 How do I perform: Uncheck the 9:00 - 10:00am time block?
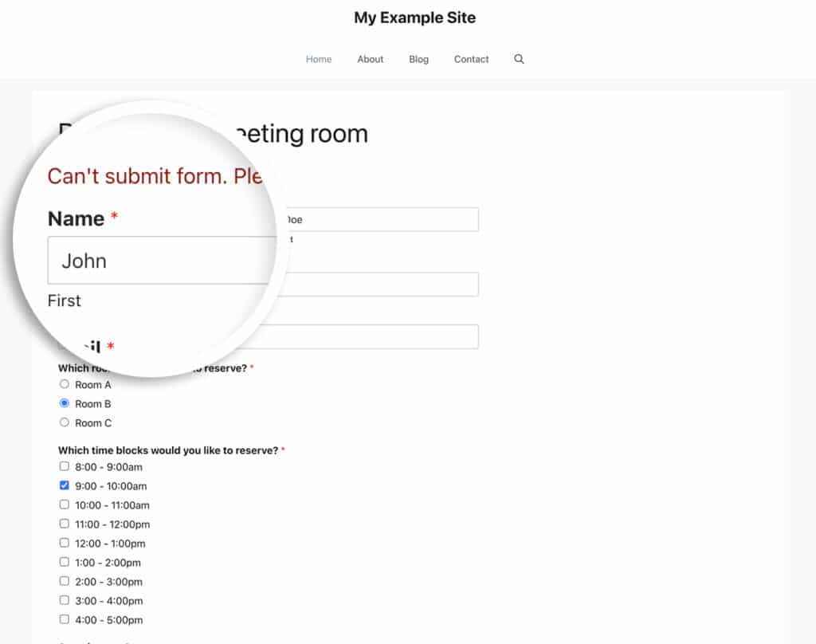click(x=64, y=485)
